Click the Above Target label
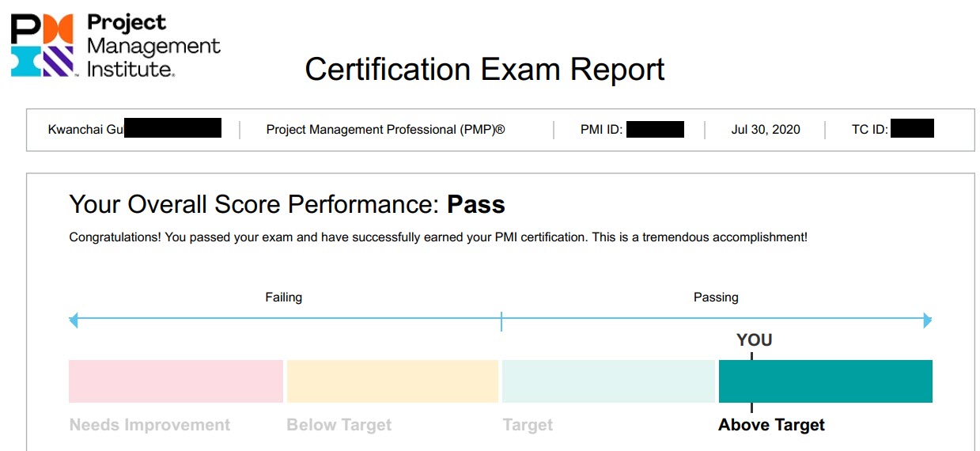This screenshot has width=980, height=451. (x=771, y=425)
